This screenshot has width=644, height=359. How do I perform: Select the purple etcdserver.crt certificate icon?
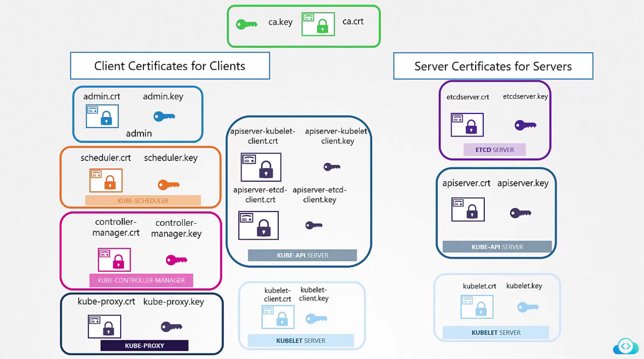coord(467,125)
